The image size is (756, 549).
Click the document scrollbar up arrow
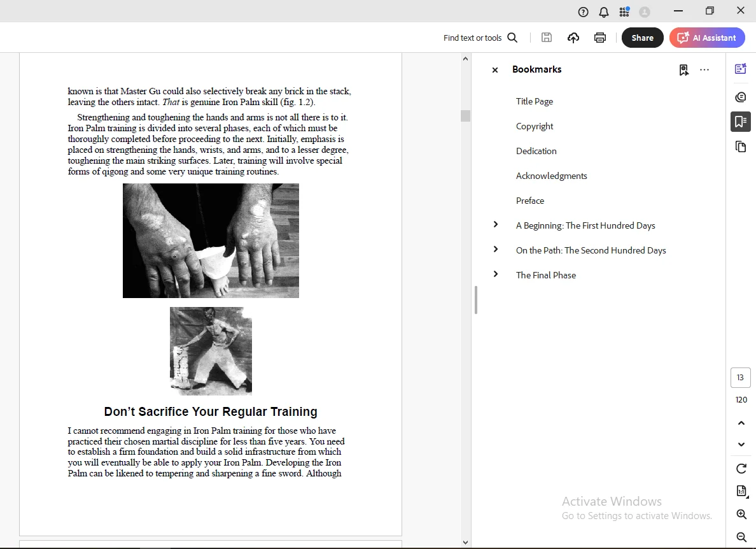[465, 59]
